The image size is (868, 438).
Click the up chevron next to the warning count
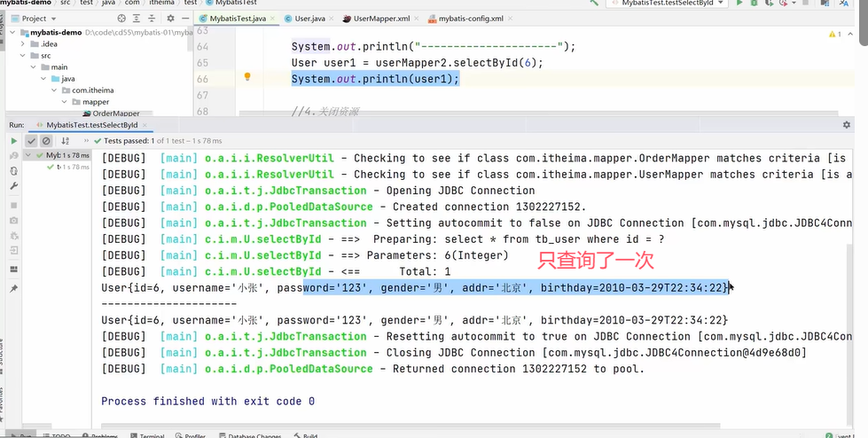851,35
